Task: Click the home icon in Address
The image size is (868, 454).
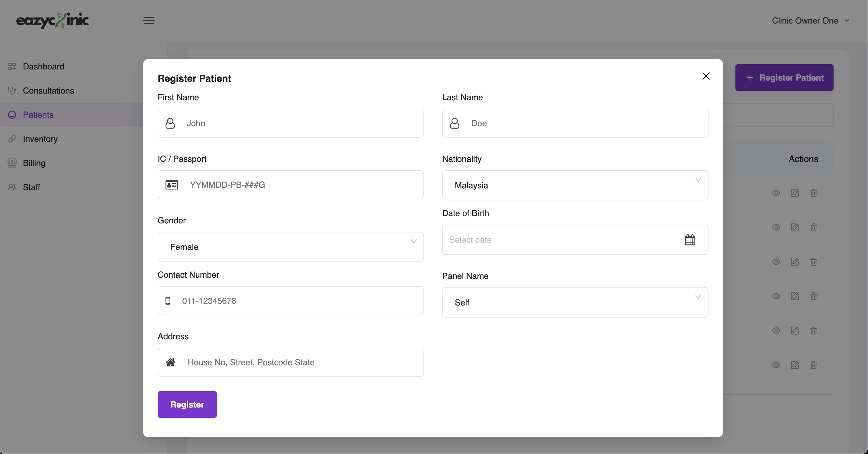Action: tap(171, 363)
